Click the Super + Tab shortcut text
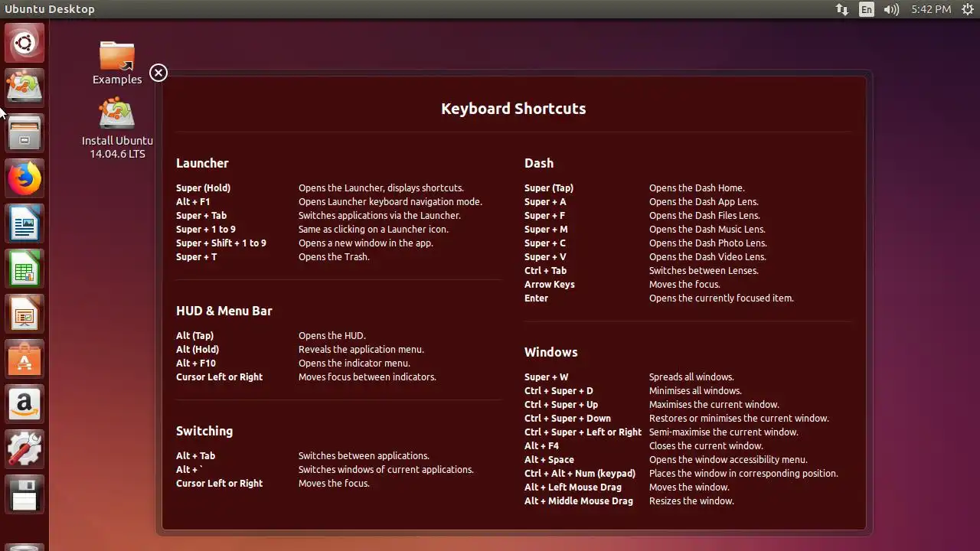980x551 pixels. [x=201, y=216]
